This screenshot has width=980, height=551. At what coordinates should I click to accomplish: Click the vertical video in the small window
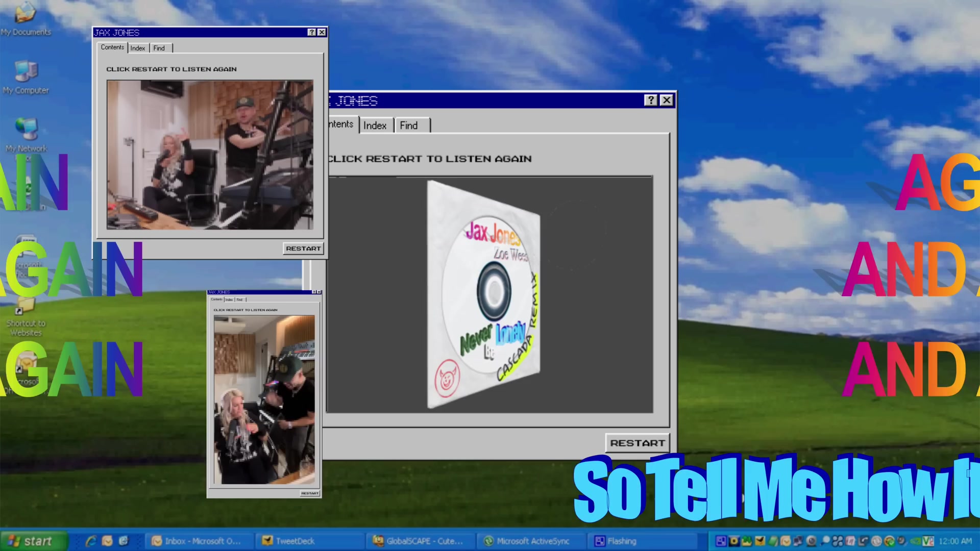pos(264,399)
